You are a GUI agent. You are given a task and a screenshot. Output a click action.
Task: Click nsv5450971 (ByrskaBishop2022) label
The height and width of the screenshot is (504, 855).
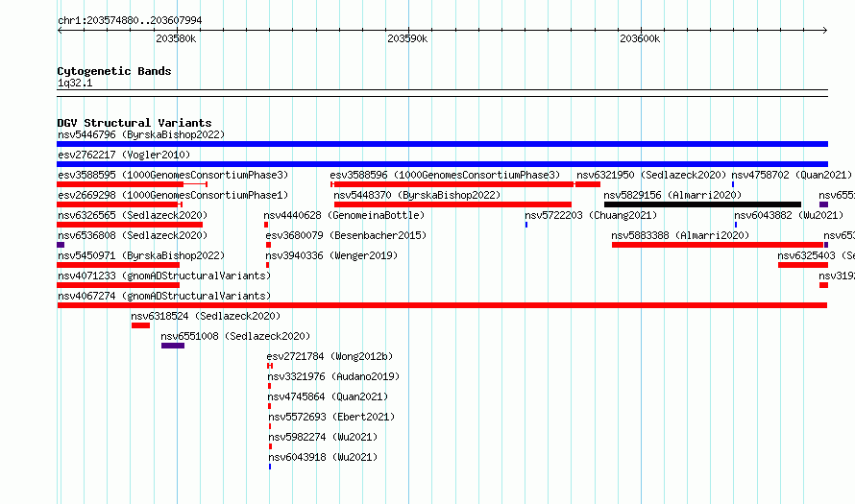click(x=141, y=255)
